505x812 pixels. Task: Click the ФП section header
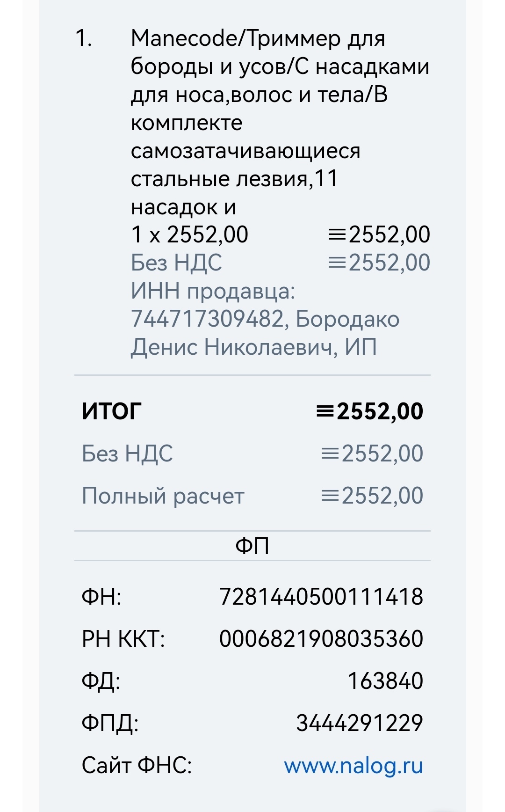(252, 546)
